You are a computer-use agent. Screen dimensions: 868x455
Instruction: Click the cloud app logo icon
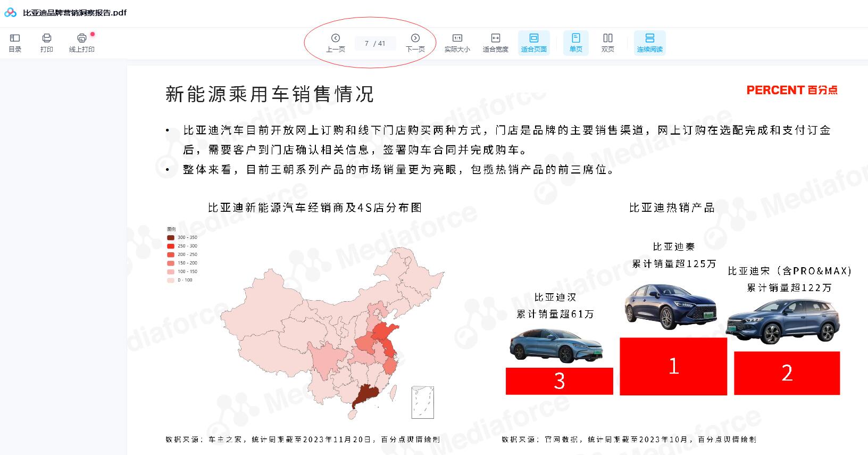pyautogui.click(x=10, y=12)
